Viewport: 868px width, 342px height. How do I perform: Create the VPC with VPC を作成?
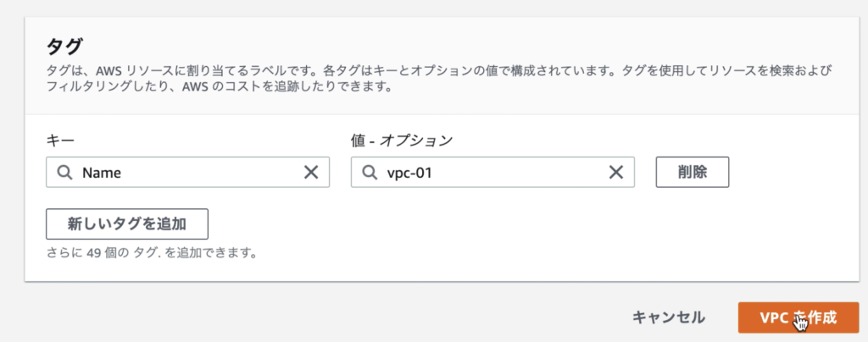[x=798, y=317]
